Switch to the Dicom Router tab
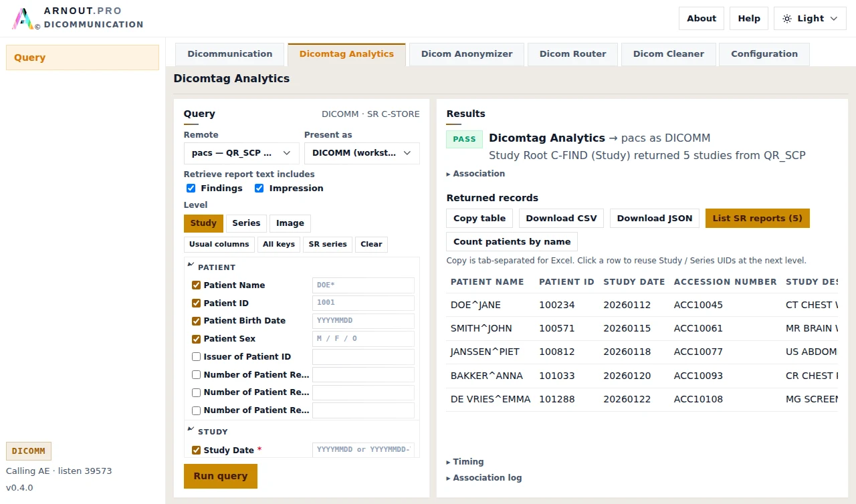Image resolution: width=856 pixels, height=504 pixels. pyautogui.click(x=573, y=54)
